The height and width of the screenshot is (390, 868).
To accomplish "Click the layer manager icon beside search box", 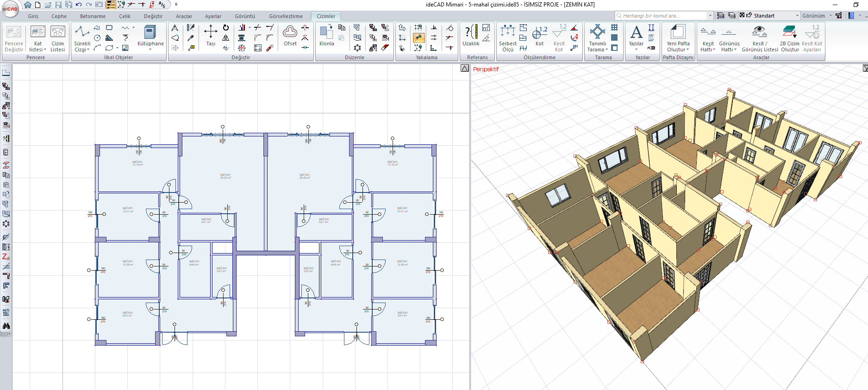I will (721, 15).
